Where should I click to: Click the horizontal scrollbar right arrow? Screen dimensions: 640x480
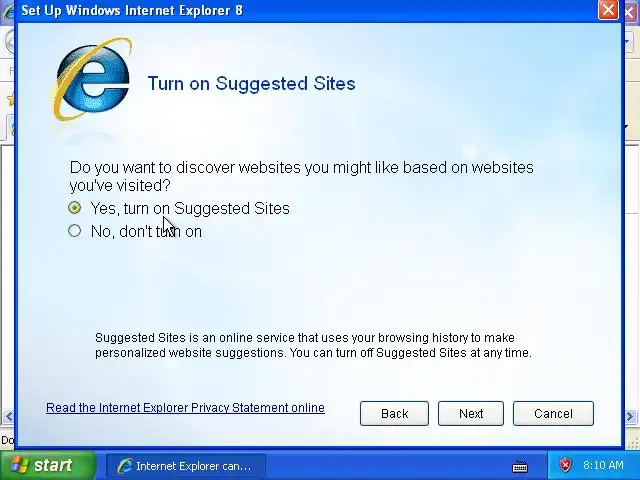pyautogui.click(x=630, y=416)
